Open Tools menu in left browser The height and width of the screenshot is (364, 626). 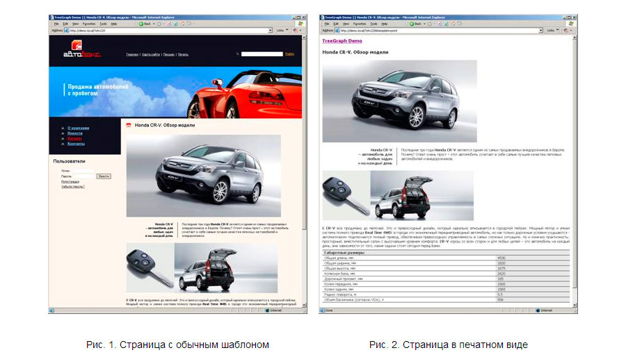click(103, 24)
